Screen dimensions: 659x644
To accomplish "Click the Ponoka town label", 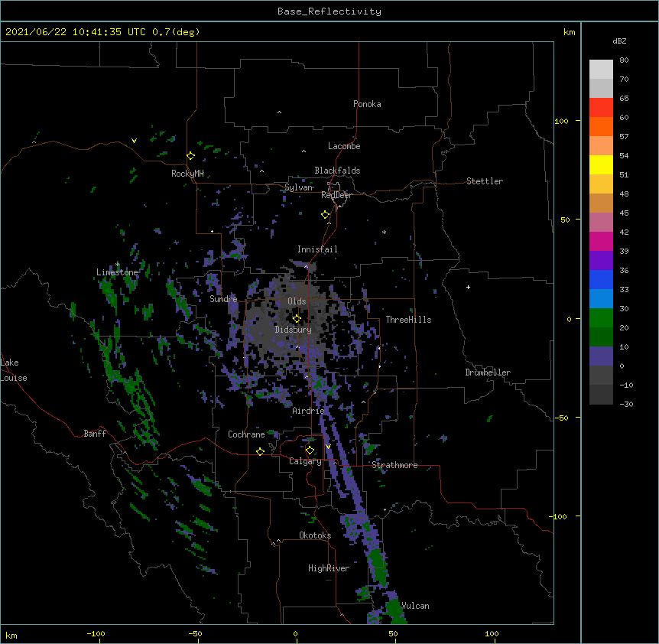I will pos(367,104).
